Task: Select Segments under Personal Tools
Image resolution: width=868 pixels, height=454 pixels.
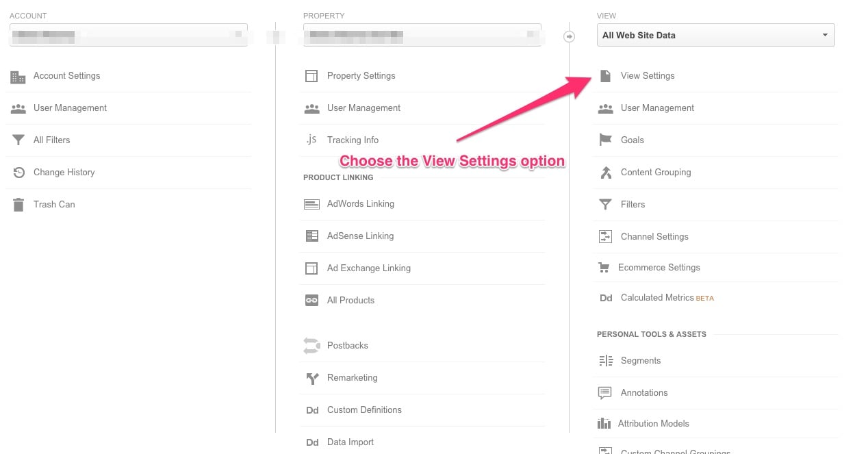Action: pyautogui.click(x=640, y=361)
